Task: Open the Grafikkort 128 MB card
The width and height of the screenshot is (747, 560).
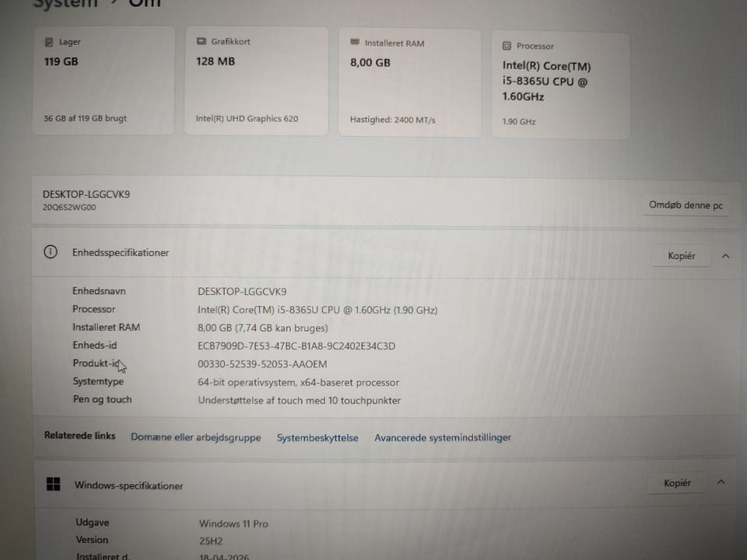Action: (256, 81)
